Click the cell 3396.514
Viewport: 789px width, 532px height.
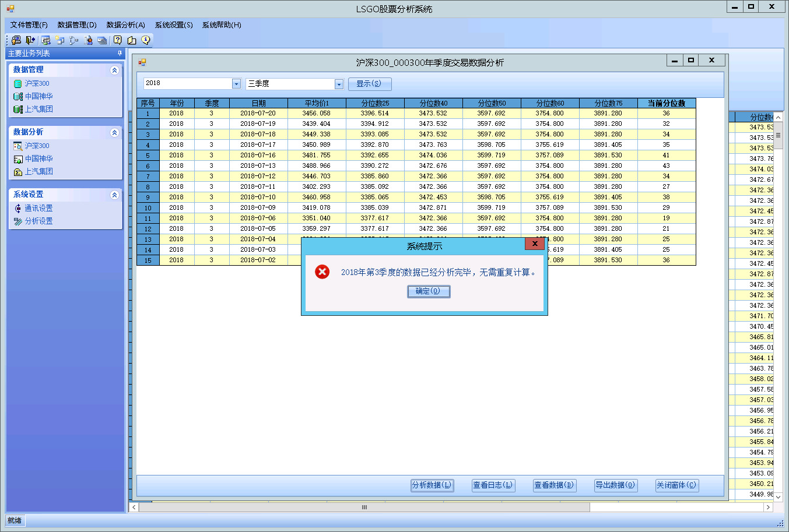click(375, 114)
